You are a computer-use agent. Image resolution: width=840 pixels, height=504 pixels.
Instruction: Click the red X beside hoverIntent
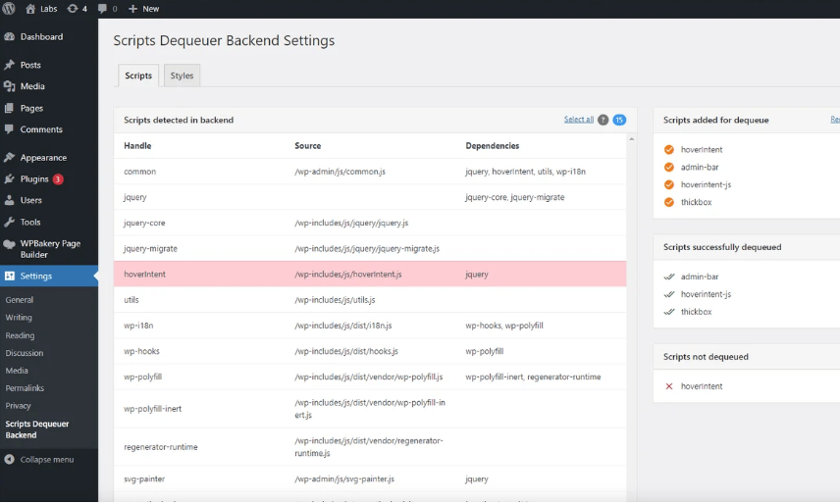(669, 386)
